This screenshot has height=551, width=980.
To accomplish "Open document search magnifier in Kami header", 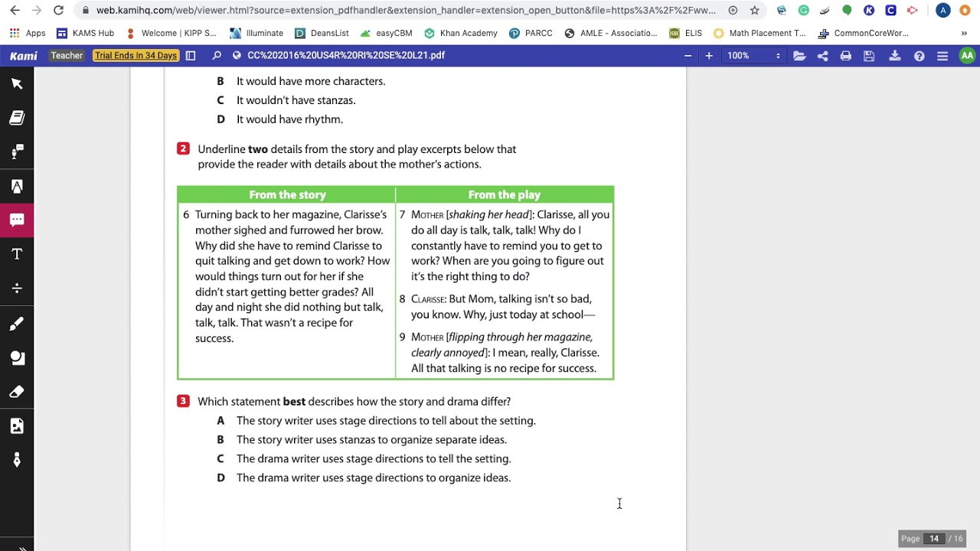I will click(x=217, y=56).
